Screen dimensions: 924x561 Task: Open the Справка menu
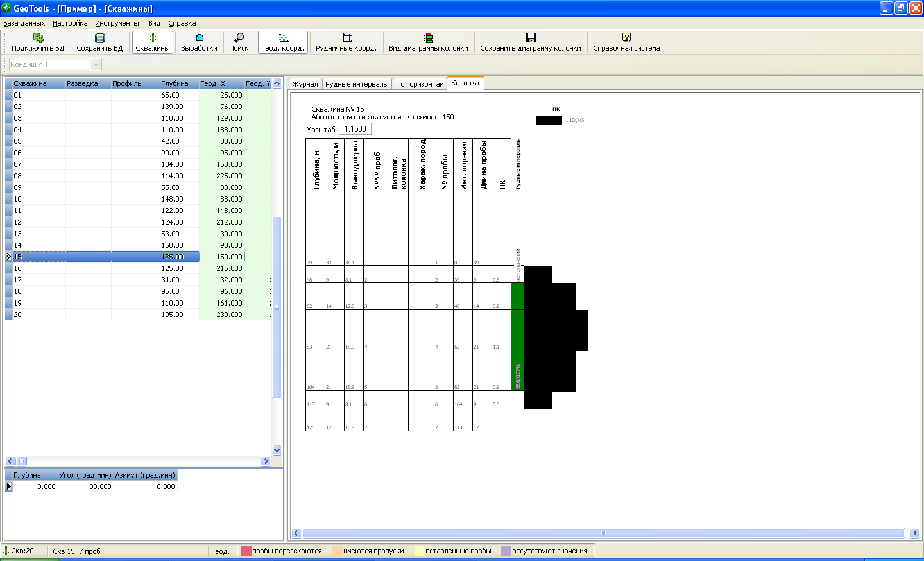[x=182, y=23]
